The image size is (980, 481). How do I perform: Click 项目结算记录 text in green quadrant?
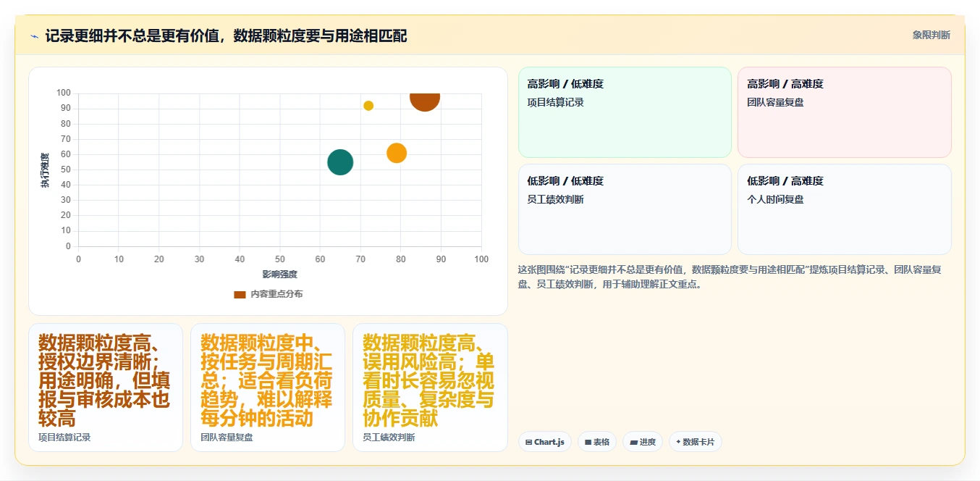(556, 102)
